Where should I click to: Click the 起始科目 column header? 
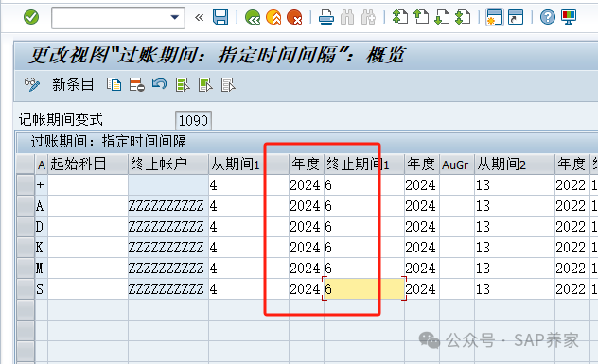coord(88,165)
